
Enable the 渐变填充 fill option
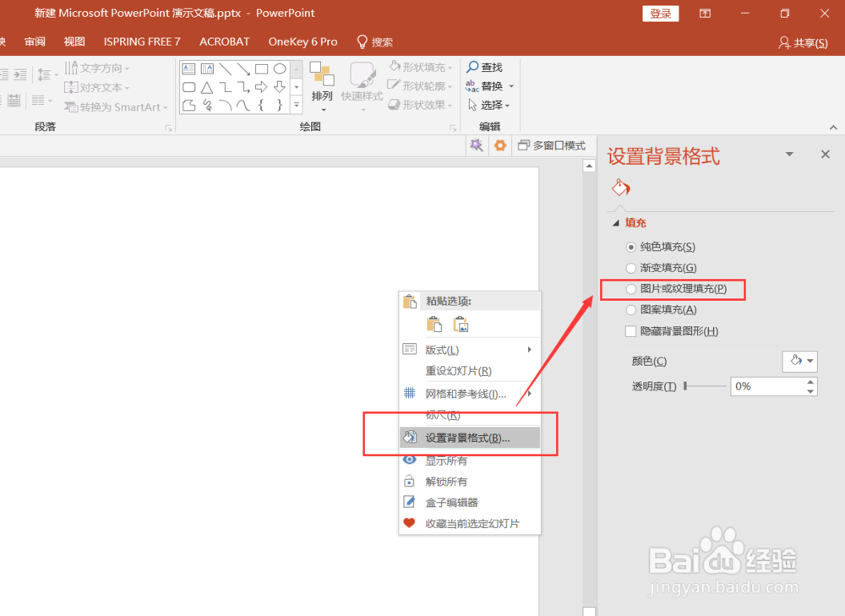[x=630, y=268]
